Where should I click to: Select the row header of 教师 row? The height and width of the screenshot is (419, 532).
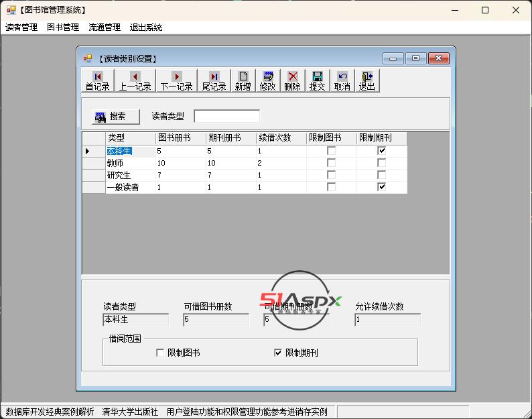click(x=94, y=164)
